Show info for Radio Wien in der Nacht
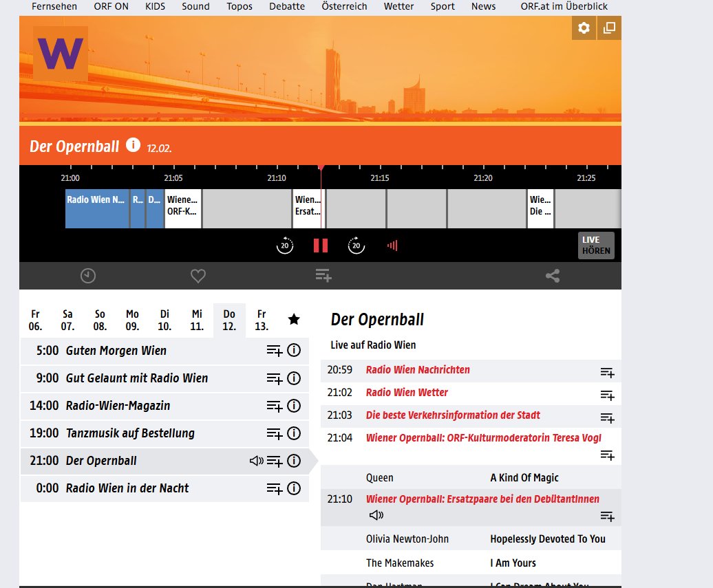The image size is (713, 588). tap(294, 488)
